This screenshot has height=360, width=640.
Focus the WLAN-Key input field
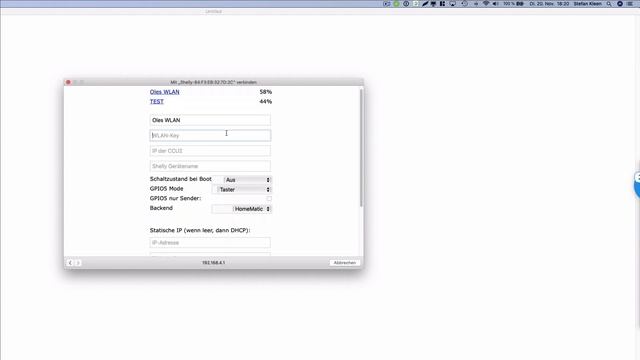[210, 136]
